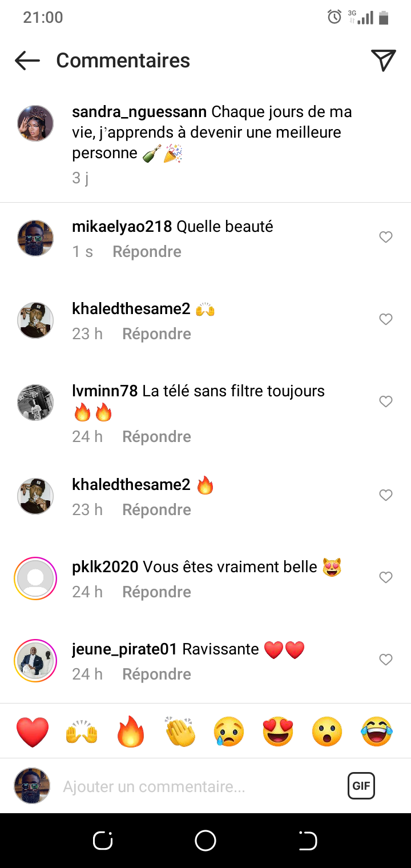
Task: Reply to lvminn78's comment
Action: tap(156, 437)
